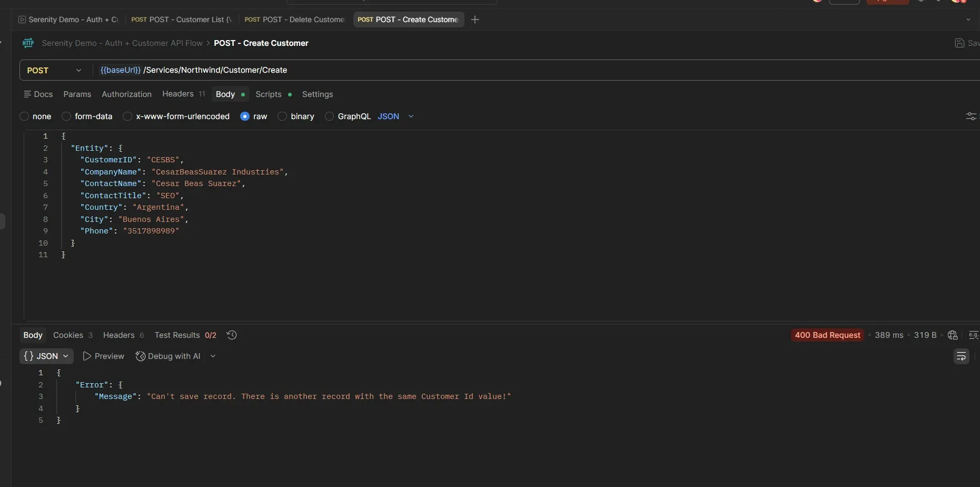This screenshot has height=487, width=980.
Task: Click Debug with AI button
Action: click(x=169, y=356)
